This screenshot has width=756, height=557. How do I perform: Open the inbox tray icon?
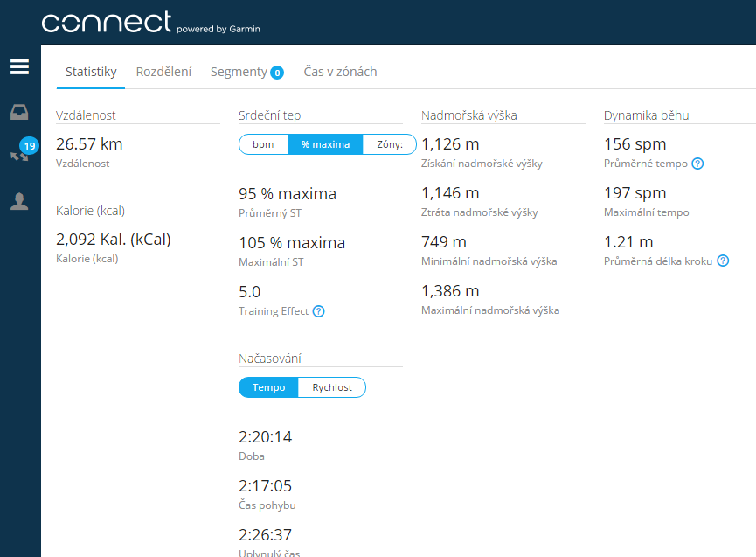click(19, 112)
